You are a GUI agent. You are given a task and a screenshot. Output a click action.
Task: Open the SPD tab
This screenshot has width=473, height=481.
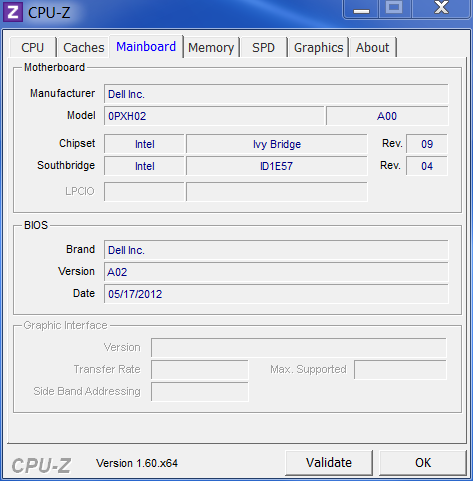point(263,48)
